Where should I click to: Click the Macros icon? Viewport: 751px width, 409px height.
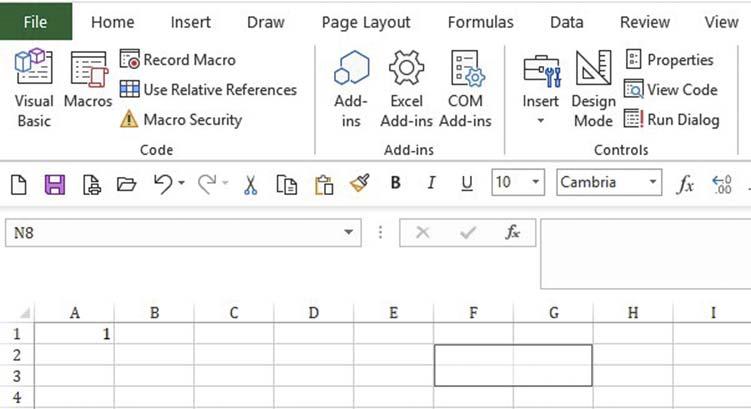pyautogui.click(x=88, y=83)
